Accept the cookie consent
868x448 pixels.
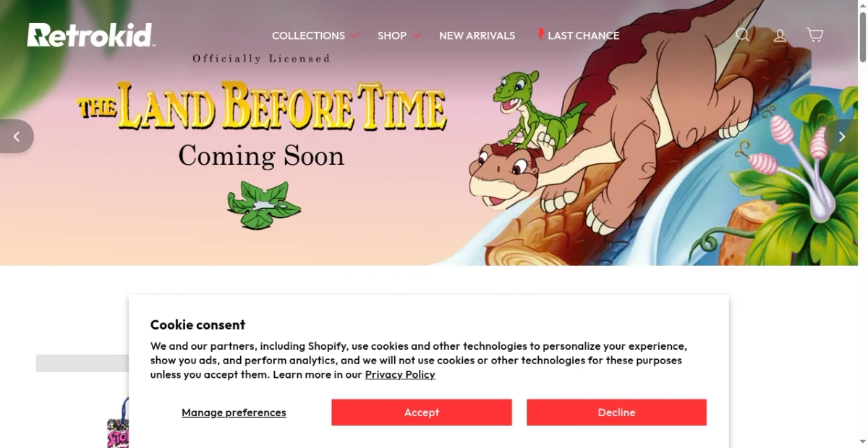(422, 413)
